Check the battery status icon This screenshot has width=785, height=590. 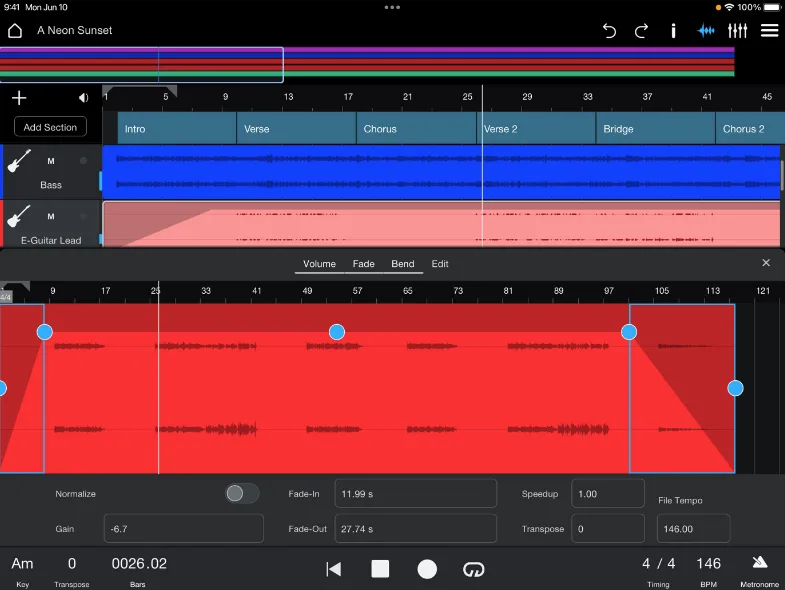click(771, 8)
